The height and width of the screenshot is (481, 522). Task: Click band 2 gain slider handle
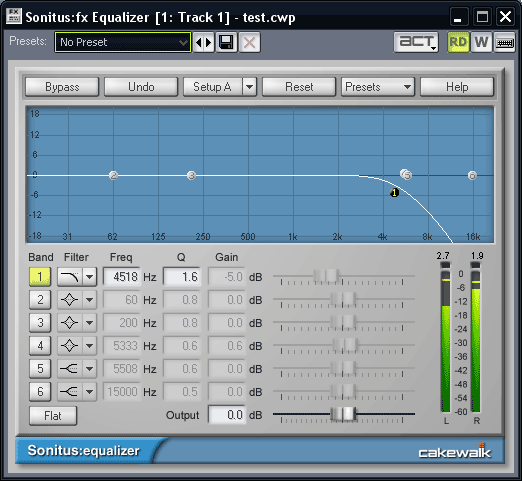click(343, 299)
